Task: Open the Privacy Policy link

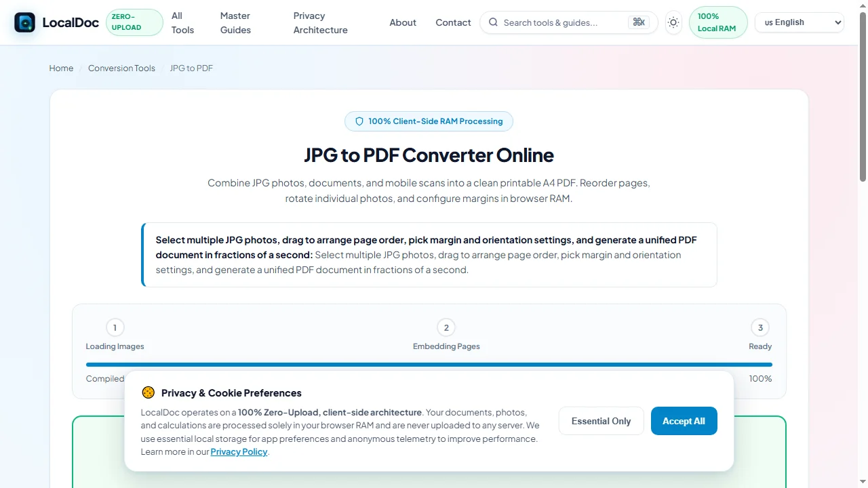Action: tap(239, 451)
